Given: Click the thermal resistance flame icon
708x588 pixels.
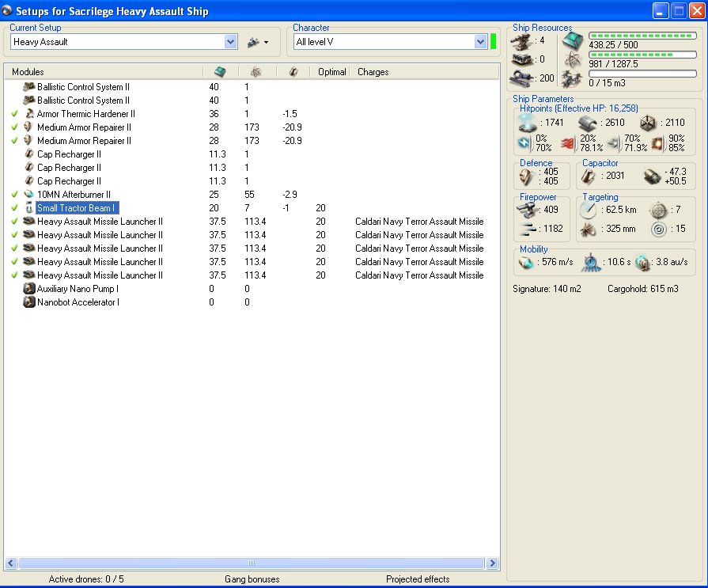Looking at the screenshot, I should tap(567, 143).
